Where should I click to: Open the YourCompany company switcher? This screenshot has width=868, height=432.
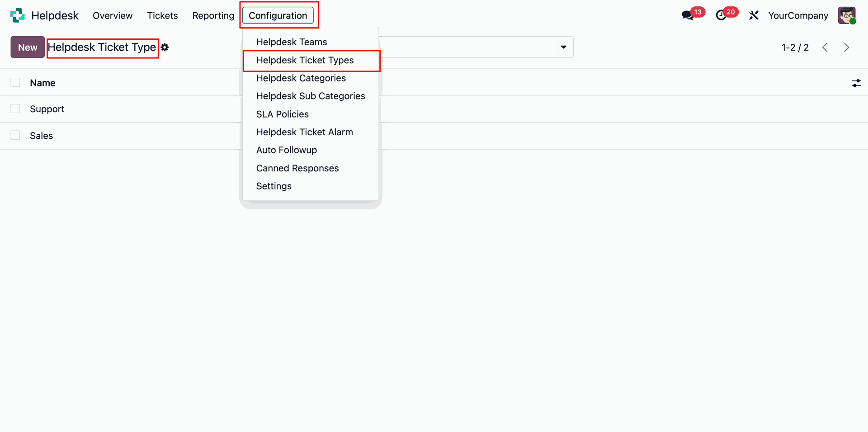point(798,15)
